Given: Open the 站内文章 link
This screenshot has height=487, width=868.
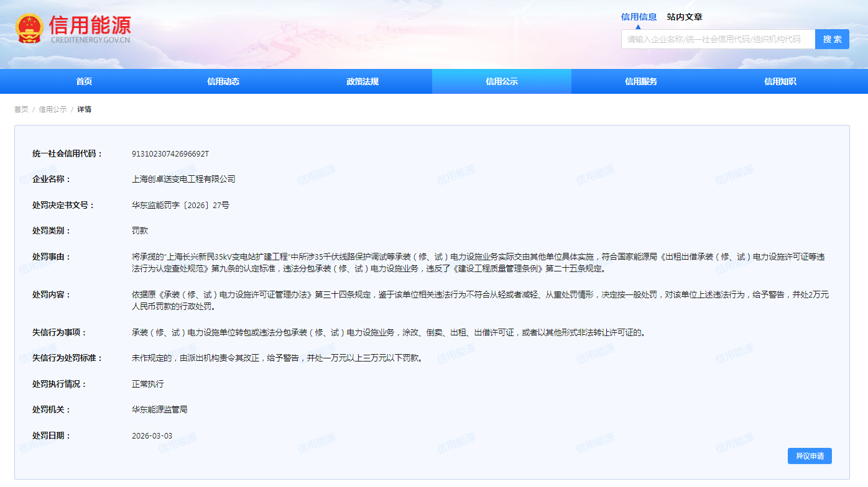Looking at the screenshot, I should click(x=683, y=17).
